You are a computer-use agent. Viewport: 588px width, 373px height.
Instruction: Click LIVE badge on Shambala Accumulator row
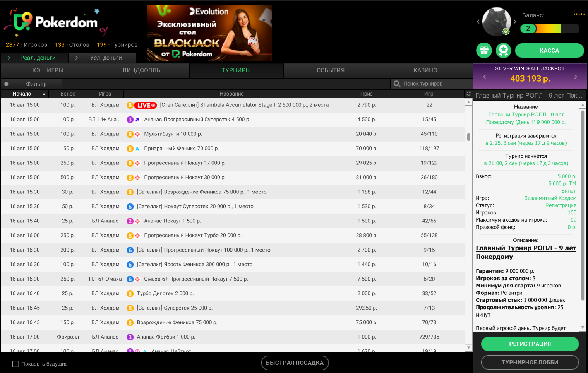pos(146,105)
